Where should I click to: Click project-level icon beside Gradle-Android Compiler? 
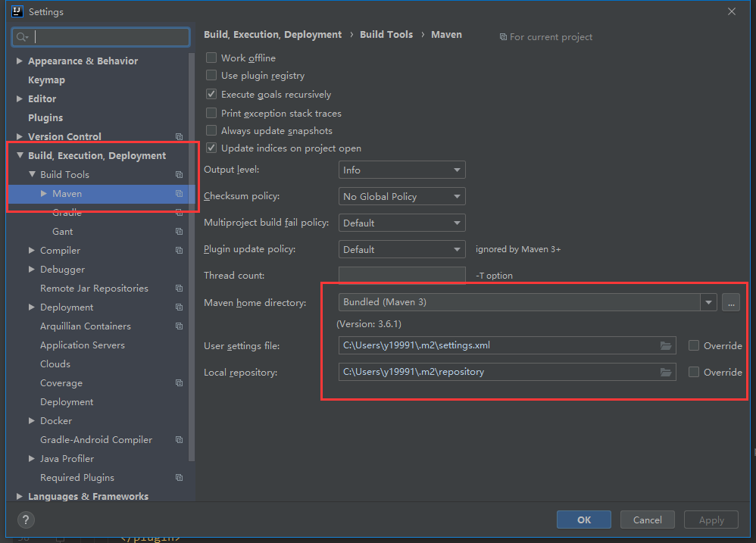coord(180,440)
